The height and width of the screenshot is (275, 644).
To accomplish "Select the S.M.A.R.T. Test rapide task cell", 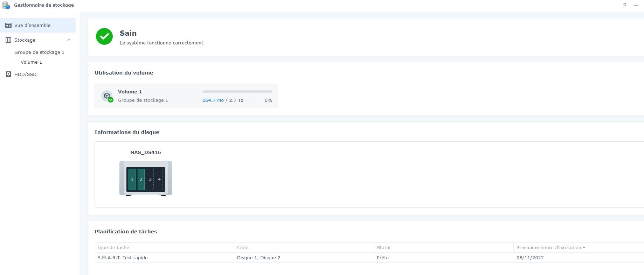I will (x=123, y=258).
